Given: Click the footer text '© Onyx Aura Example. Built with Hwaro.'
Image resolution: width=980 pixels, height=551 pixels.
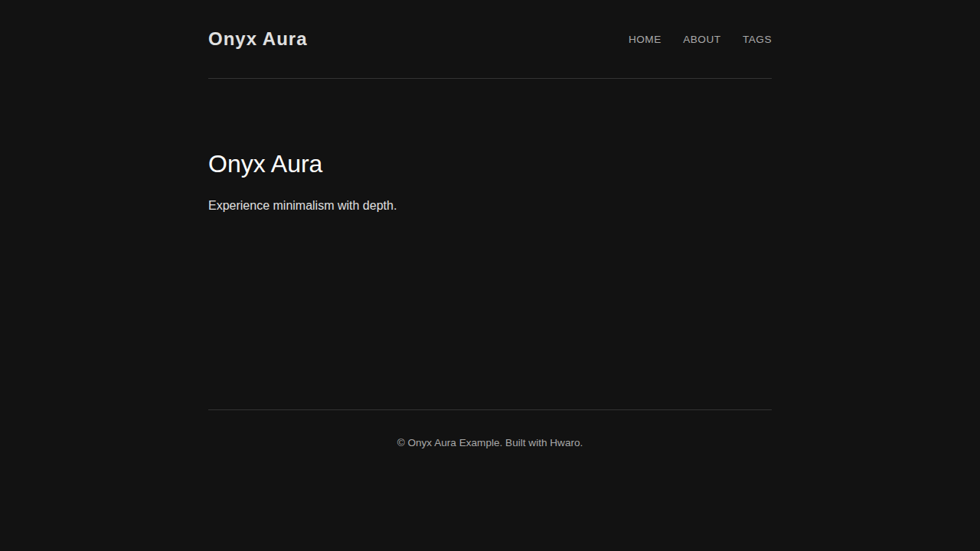Looking at the screenshot, I should (x=490, y=443).
